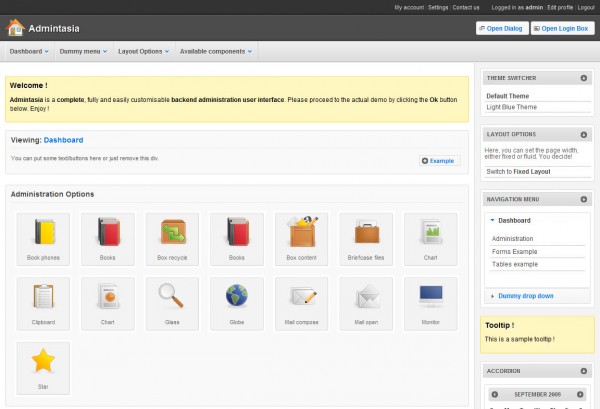Viewport: 600px width, 409px height.
Task: Open the Book phones icon tile
Action: click(x=43, y=239)
